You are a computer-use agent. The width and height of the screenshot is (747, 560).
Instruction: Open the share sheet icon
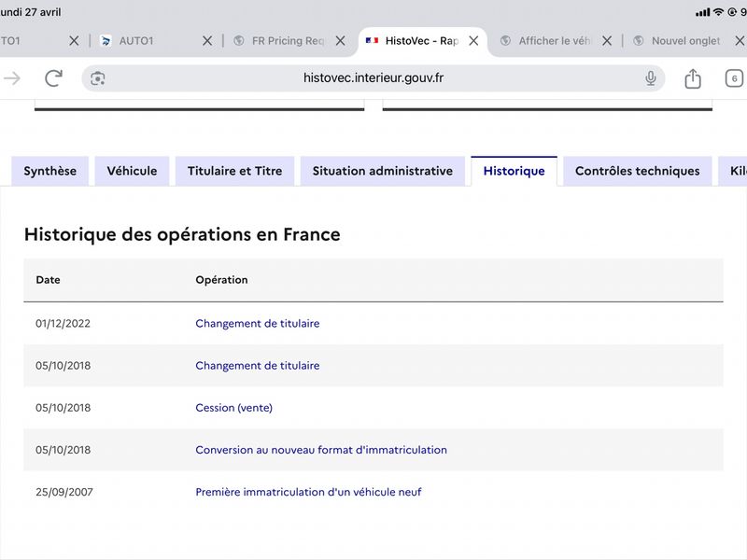(x=693, y=78)
